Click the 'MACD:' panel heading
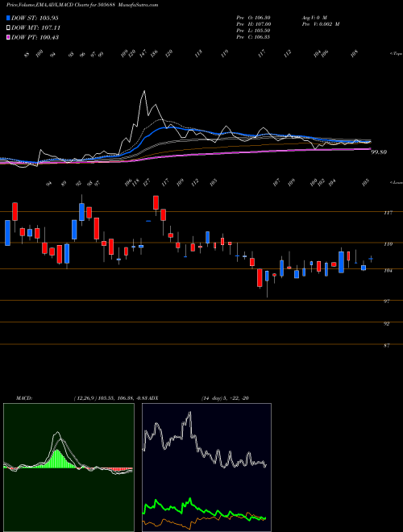 tap(24, 397)
